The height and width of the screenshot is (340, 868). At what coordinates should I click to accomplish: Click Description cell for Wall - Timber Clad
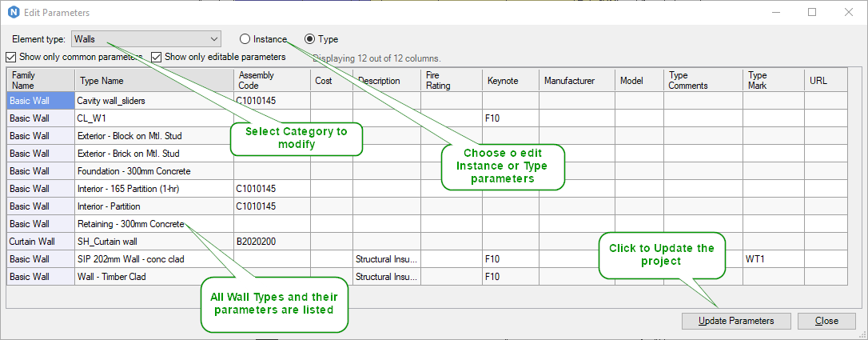click(x=385, y=277)
